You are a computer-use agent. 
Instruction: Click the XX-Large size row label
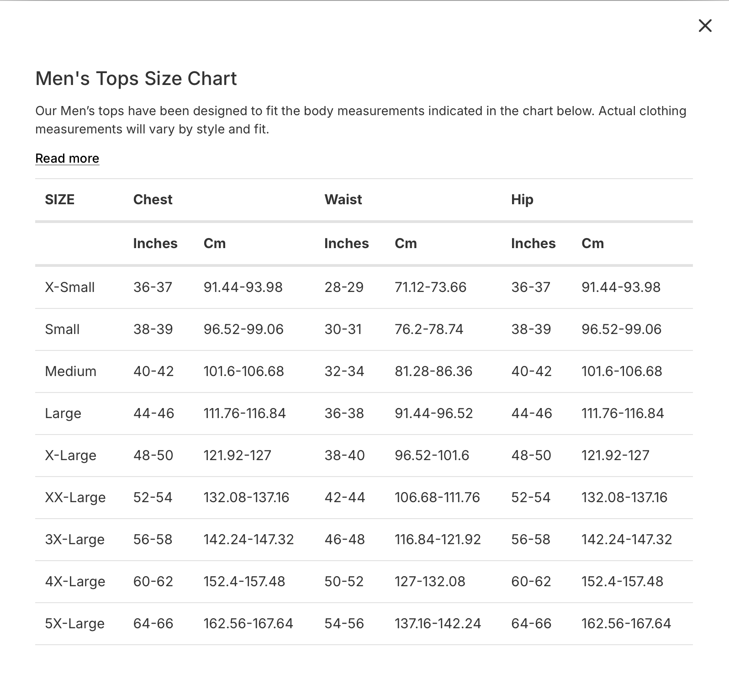(75, 498)
